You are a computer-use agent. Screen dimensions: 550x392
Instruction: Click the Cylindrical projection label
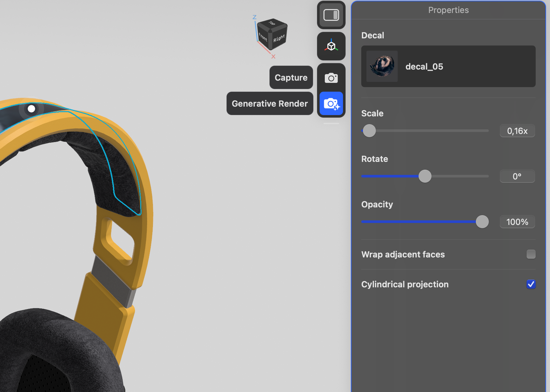coord(405,284)
